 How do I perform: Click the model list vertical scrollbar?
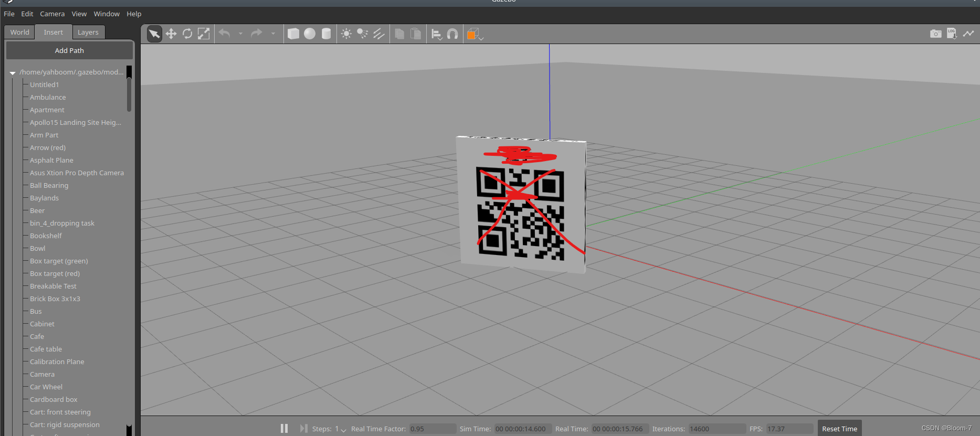tap(129, 95)
